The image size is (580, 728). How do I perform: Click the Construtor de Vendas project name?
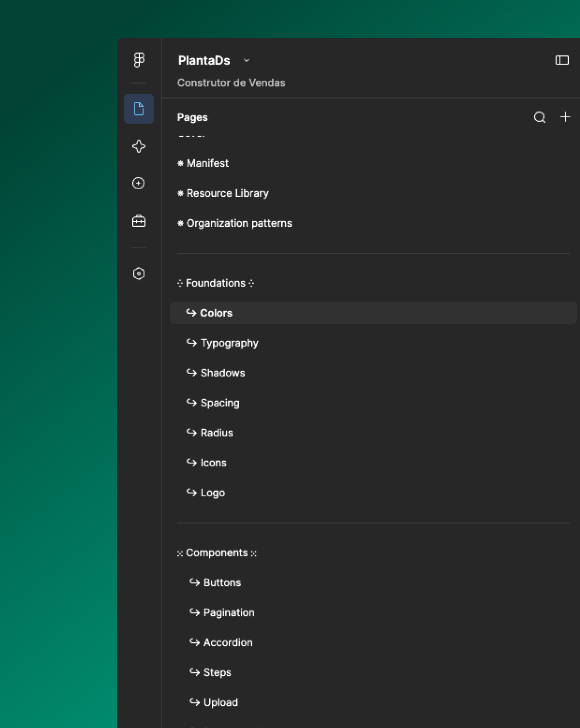pos(231,83)
